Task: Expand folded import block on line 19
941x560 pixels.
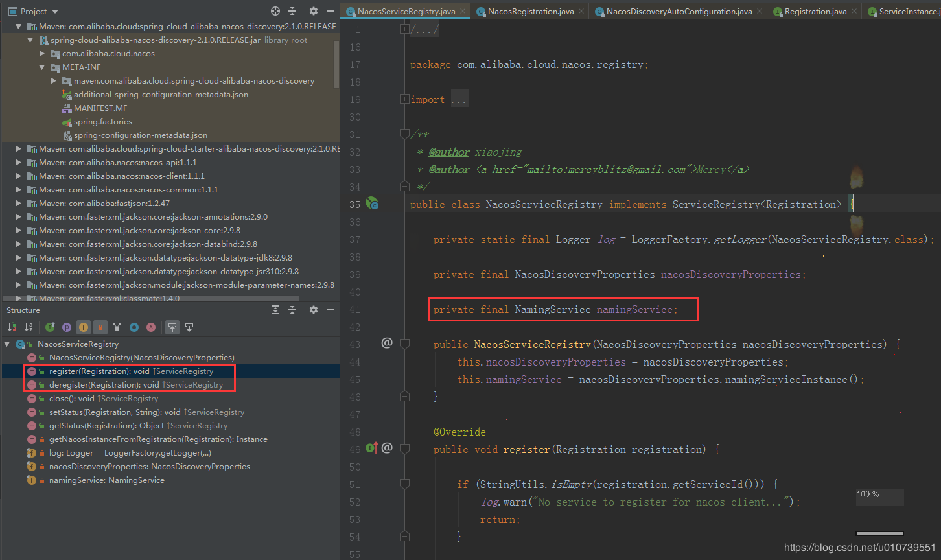Action: (x=404, y=99)
